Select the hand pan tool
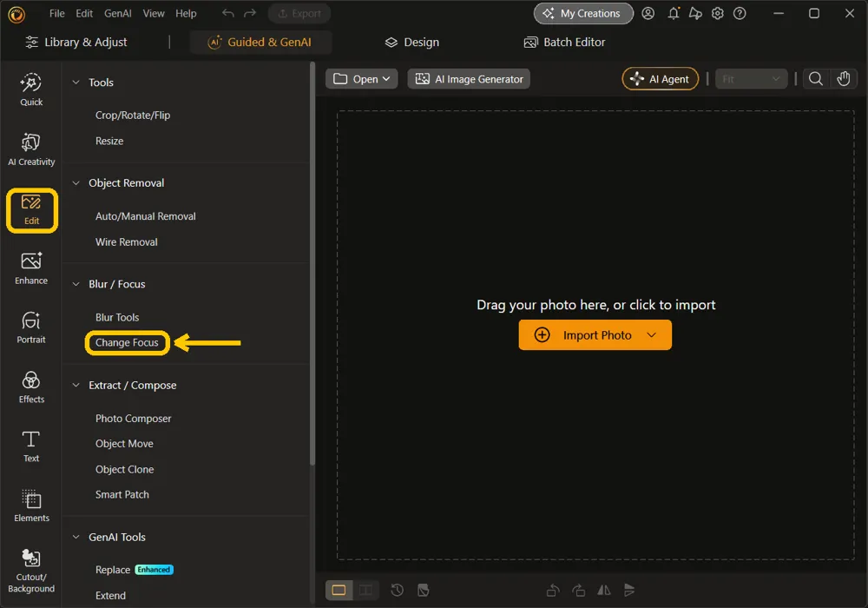868x608 pixels. (x=843, y=79)
